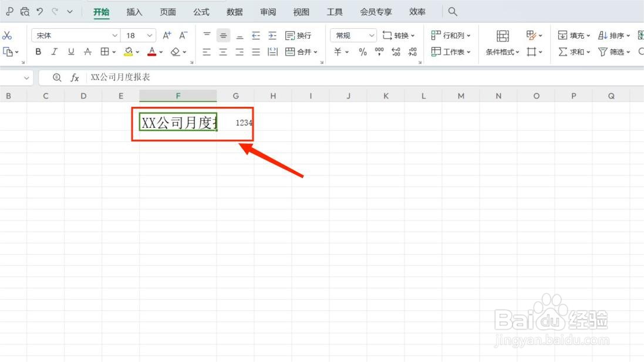Decrease font size with A- icon
The width and height of the screenshot is (644, 362).
click(183, 35)
